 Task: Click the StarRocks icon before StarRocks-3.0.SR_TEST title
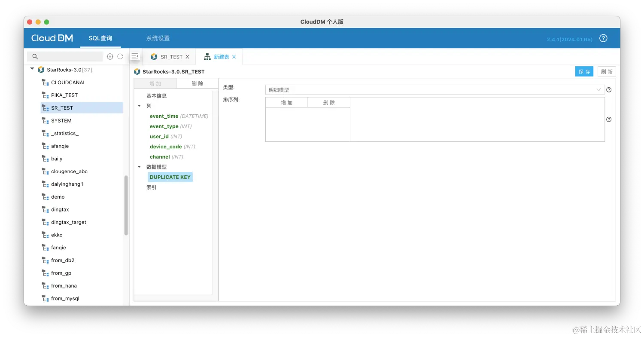(137, 72)
